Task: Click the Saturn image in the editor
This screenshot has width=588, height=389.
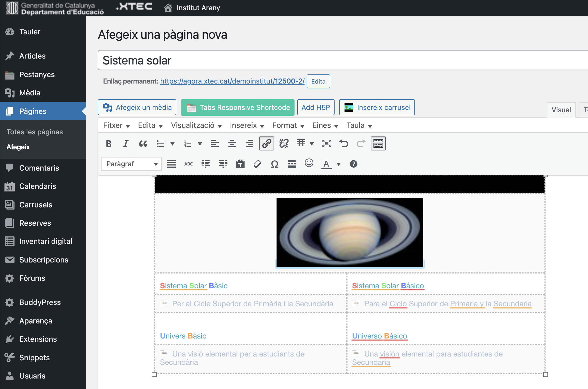Action: tap(350, 232)
